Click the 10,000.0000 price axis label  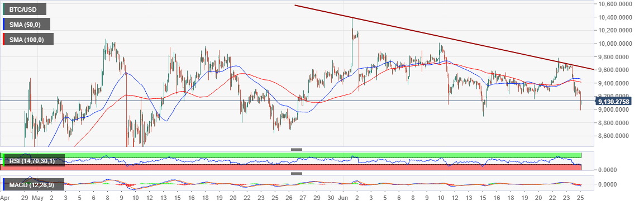pyautogui.click(x=616, y=44)
